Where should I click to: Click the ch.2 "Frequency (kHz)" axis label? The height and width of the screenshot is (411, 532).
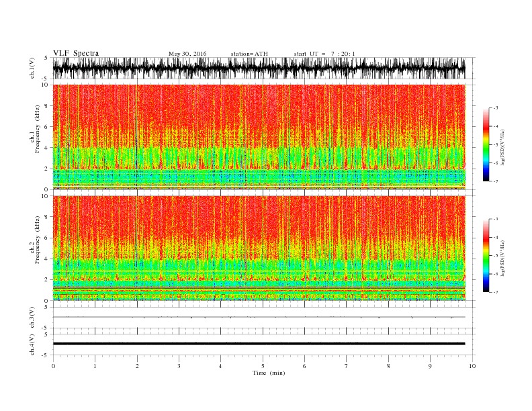tap(38, 240)
